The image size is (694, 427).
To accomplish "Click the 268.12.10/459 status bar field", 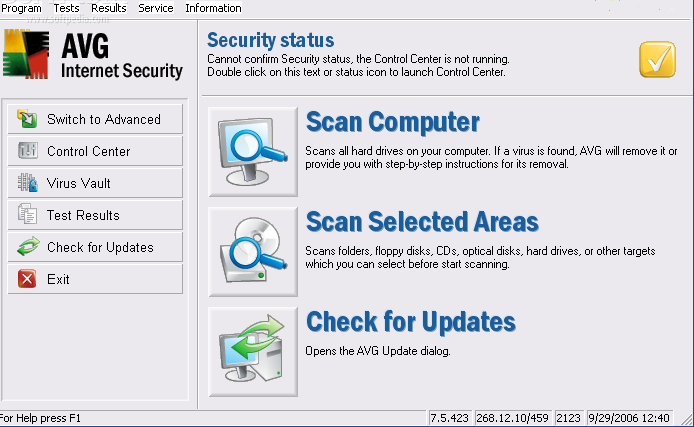I will [x=513, y=418].
